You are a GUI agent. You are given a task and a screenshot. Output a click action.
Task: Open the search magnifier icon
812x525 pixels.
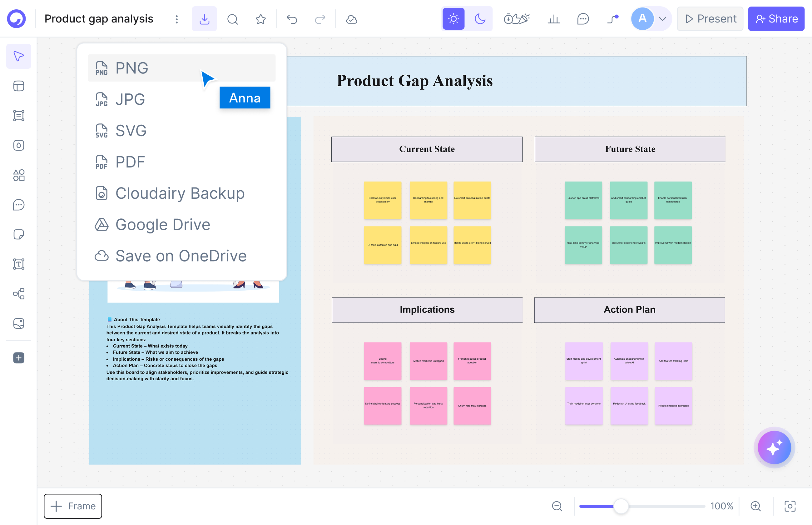[232, 19]
